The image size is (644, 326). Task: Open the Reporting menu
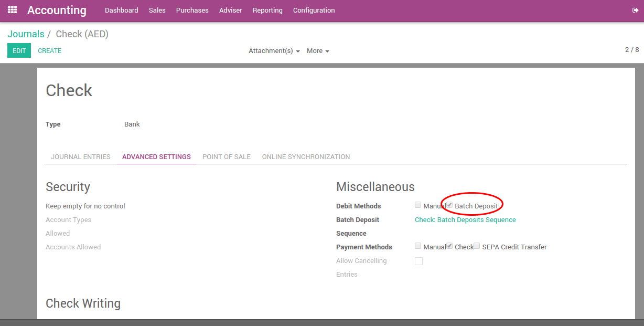267,10
